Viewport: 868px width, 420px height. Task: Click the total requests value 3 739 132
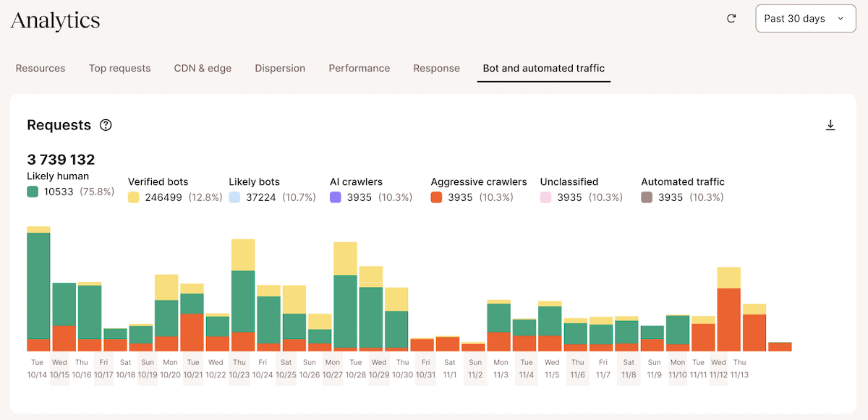click(61, 160)
